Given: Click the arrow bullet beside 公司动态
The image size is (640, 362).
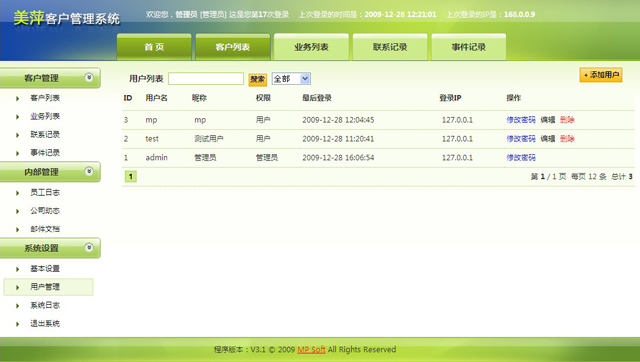Looking at the screenshot, I should point(18,211).
